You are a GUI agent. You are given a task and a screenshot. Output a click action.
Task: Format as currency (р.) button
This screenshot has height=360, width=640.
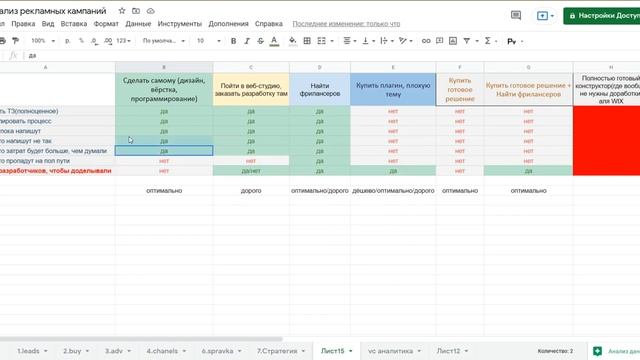pyautogui.click(x=68, y=41)
